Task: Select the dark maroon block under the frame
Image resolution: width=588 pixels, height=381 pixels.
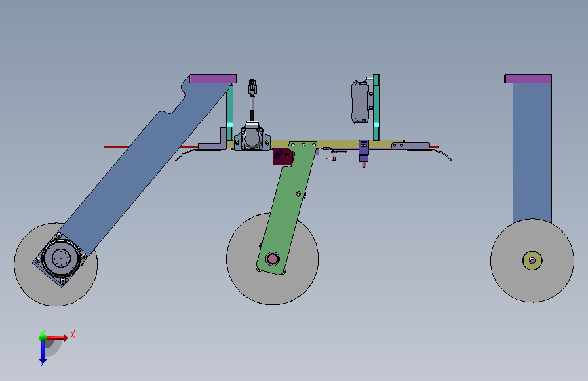Action: click(x=282, y=157)
